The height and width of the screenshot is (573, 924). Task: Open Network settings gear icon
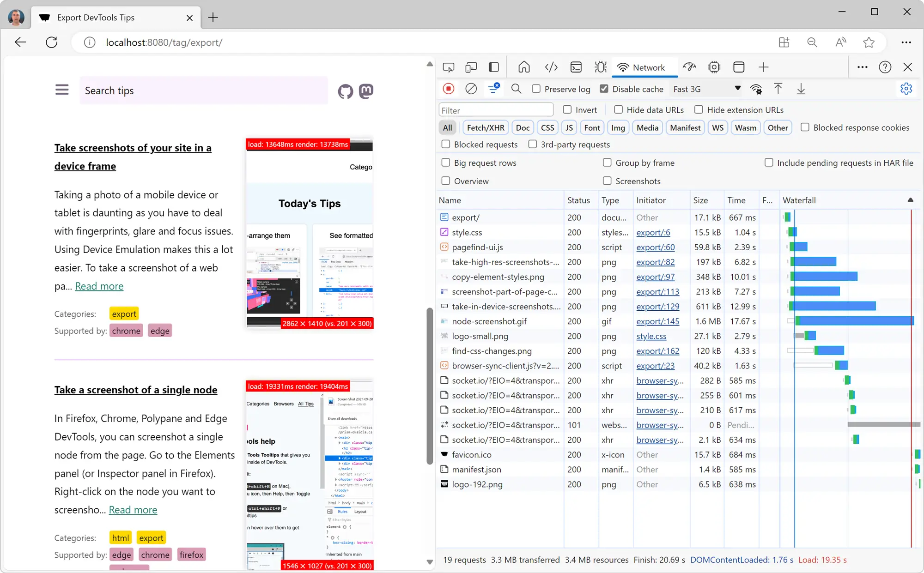[906, 89]
